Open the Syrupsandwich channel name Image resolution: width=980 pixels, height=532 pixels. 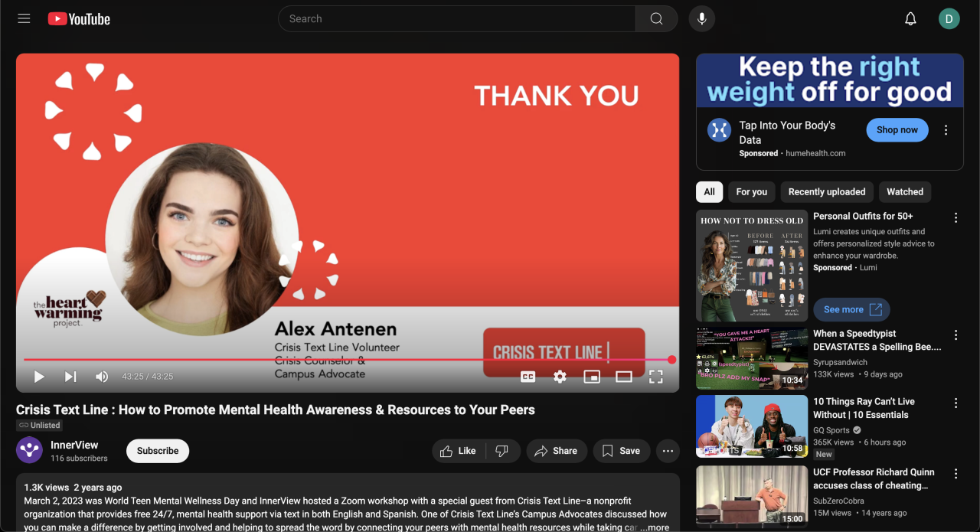coord(841,362)
